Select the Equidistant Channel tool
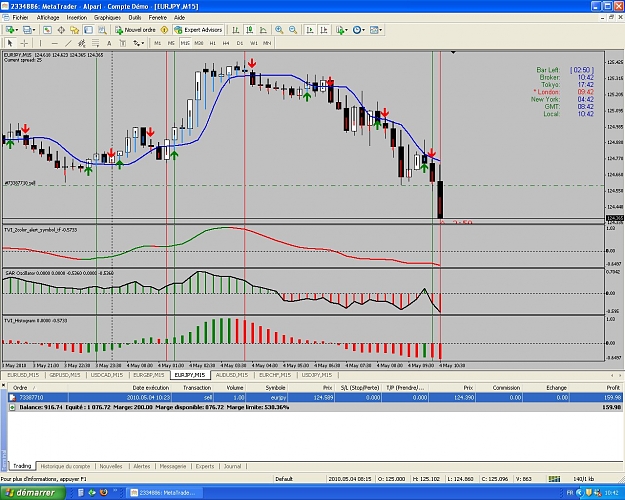 (x=82, y=43)
